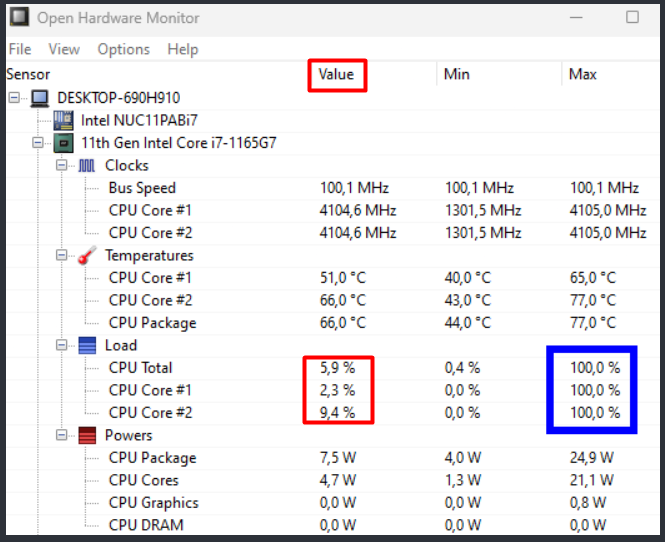Collapse the Temperatures section
665x542 pixels.
61,255
